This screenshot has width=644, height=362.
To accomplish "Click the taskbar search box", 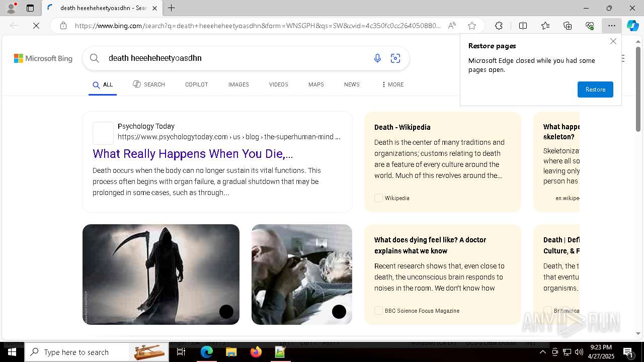I will pyautogui.click(x=98, y=352).
